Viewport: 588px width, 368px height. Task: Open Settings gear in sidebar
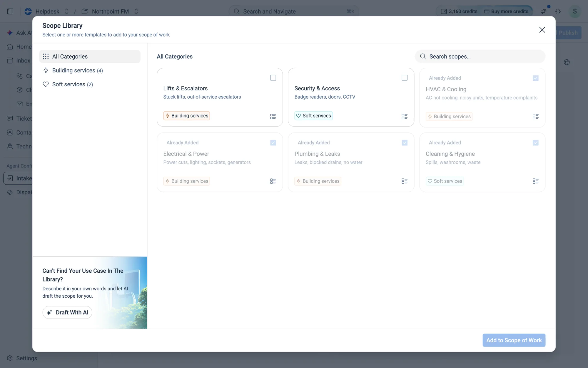point(10,358)
